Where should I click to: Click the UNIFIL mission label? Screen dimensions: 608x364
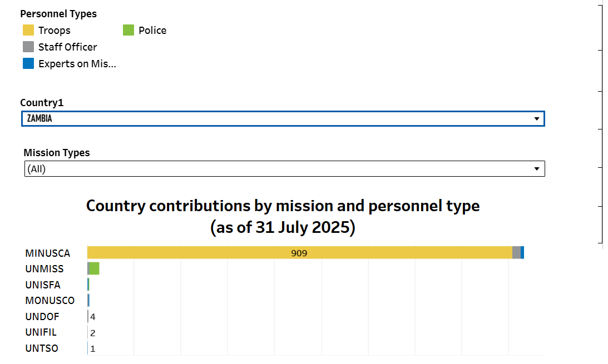pyautogui.click(x=41, y=332)
